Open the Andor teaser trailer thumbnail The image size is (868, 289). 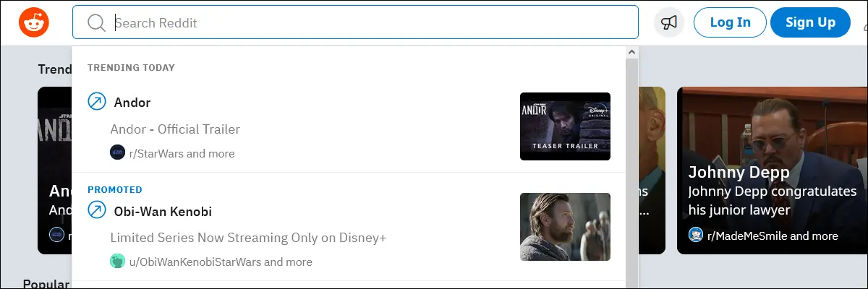coord(565,126)
